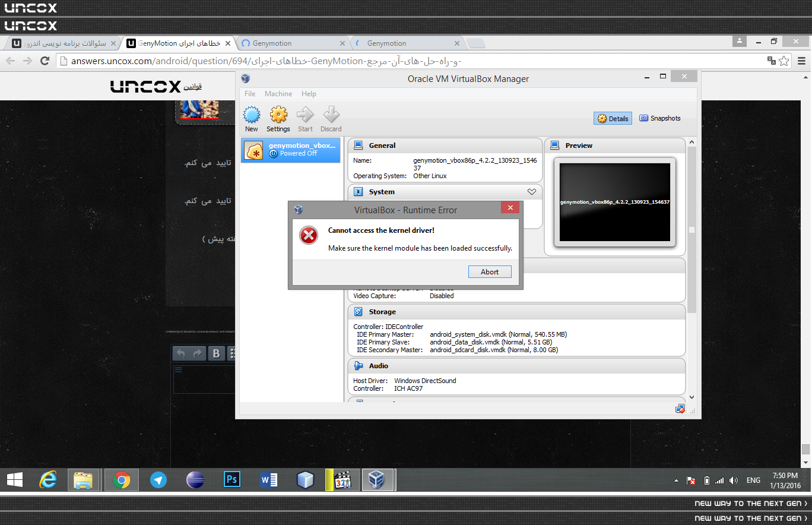The image size is (812, 525).
Task: Open the File menu in VirtualBox Manager
Action: pos(250,94)
